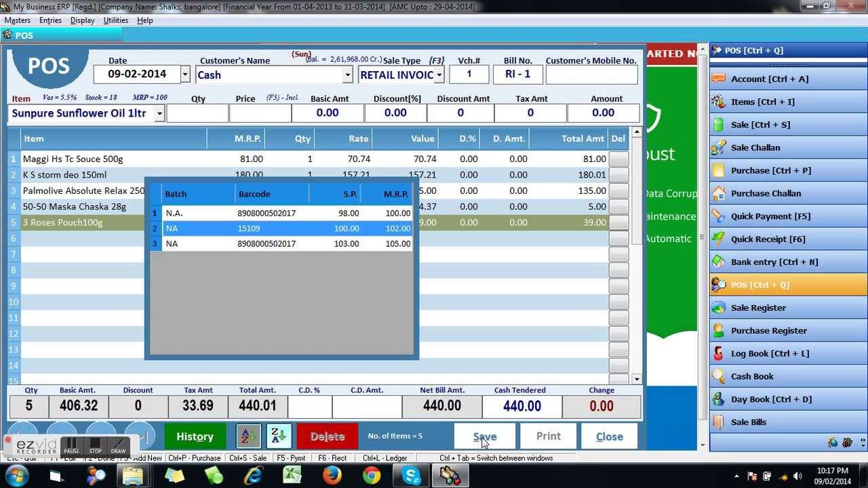Screen dimensions: 868x488
Task: Click the Print button
Action: 548,436
